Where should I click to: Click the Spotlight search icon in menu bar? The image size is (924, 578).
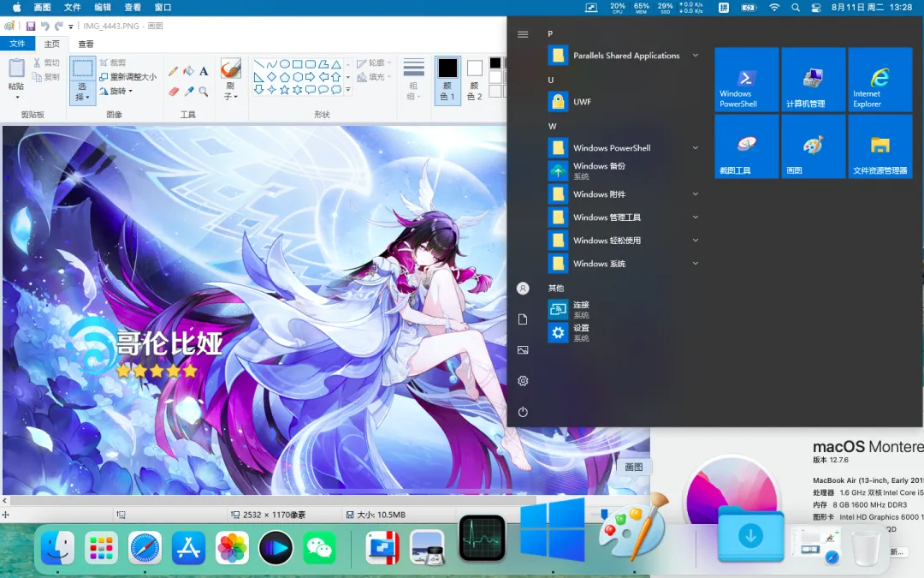click(x=796, y=7)
